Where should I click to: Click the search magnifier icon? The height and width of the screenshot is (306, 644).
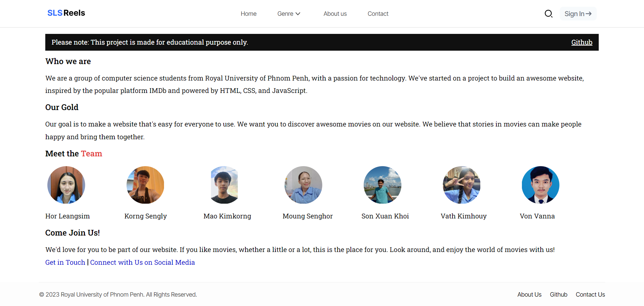click(548, 14)
